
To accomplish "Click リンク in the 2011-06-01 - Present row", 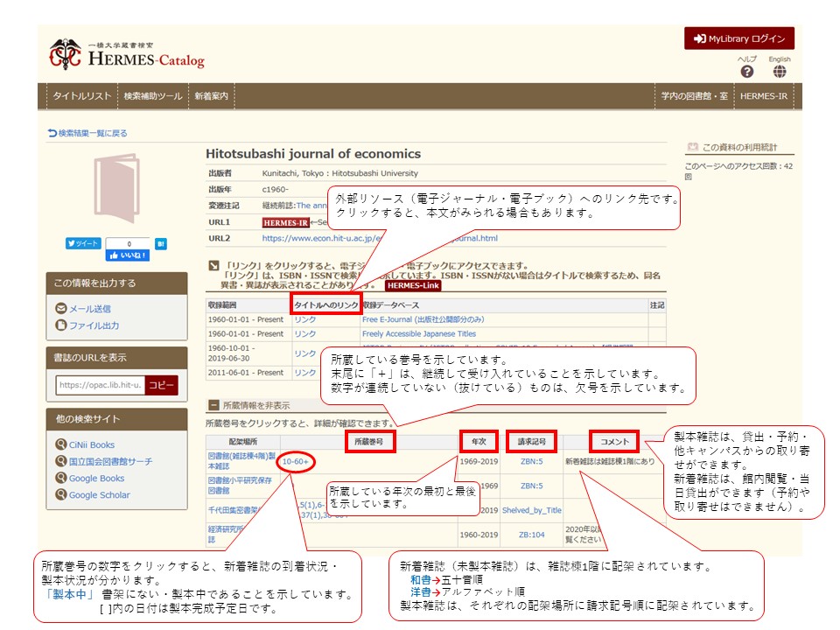I will click(x=304, y=373).
